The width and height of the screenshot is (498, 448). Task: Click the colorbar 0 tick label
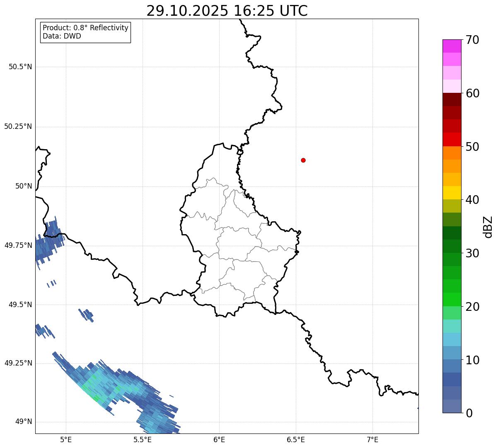coord(469,413)
